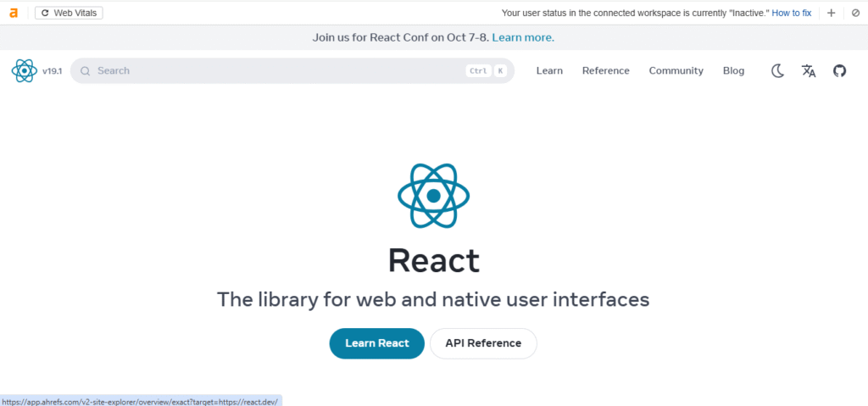
Task: Click the large React atom logo
Action: tap(433, 196)
